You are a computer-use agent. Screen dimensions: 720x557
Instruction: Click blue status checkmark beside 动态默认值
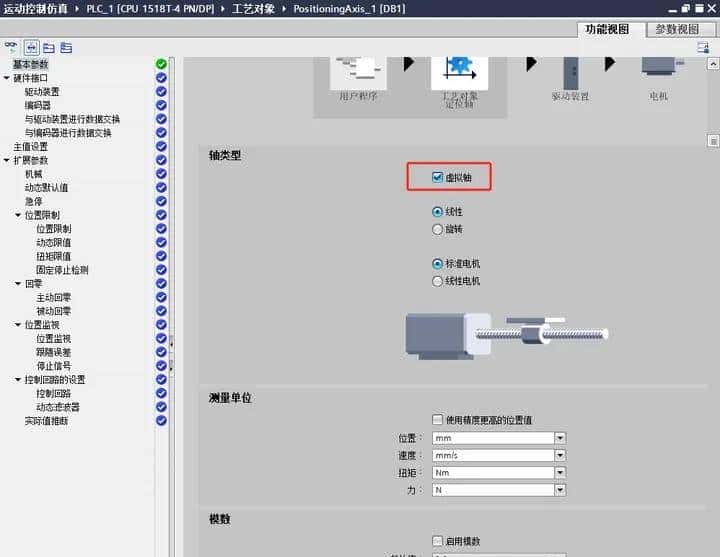[x=161, y=187]
